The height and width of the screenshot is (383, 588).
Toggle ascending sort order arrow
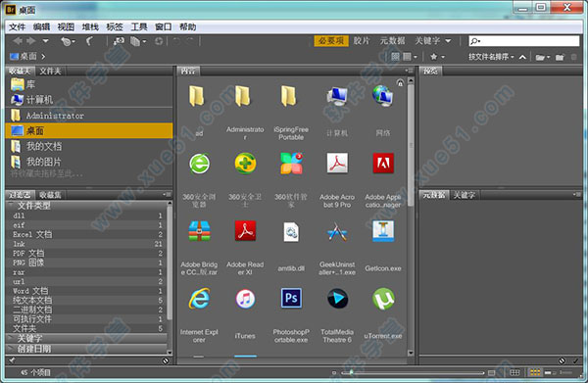(522, 57)
